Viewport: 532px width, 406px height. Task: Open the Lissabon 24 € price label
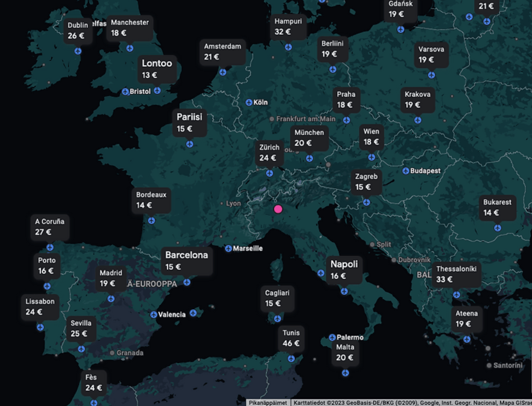tap(40, 306)
